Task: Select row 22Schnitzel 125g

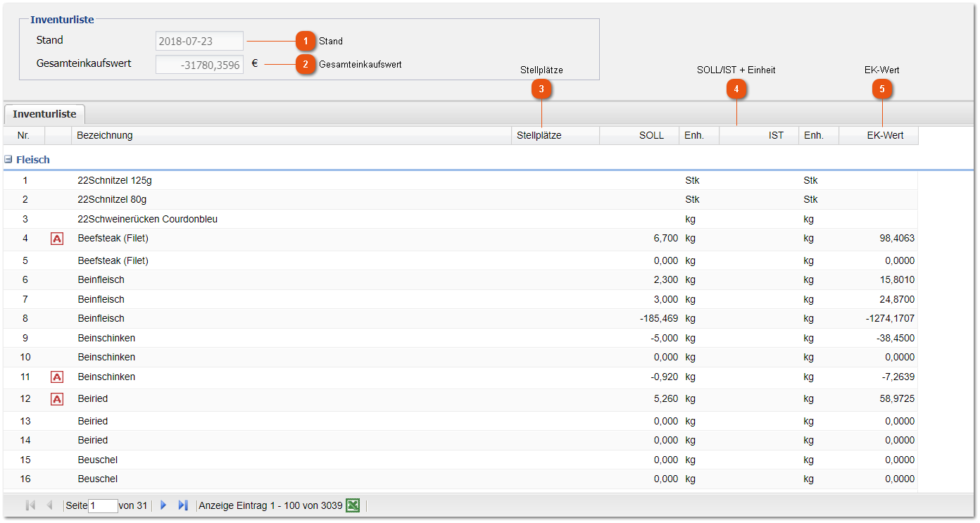Action: (460, 180)
